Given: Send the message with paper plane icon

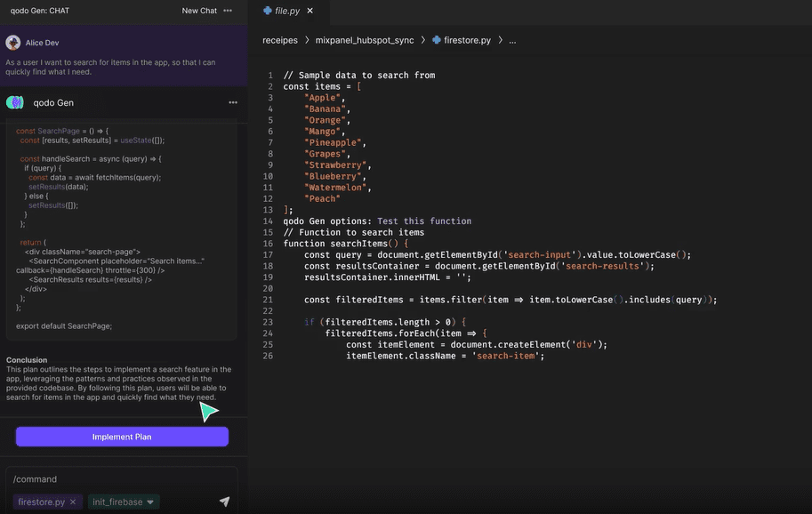Looking at the screenshot, I should 224,501.
